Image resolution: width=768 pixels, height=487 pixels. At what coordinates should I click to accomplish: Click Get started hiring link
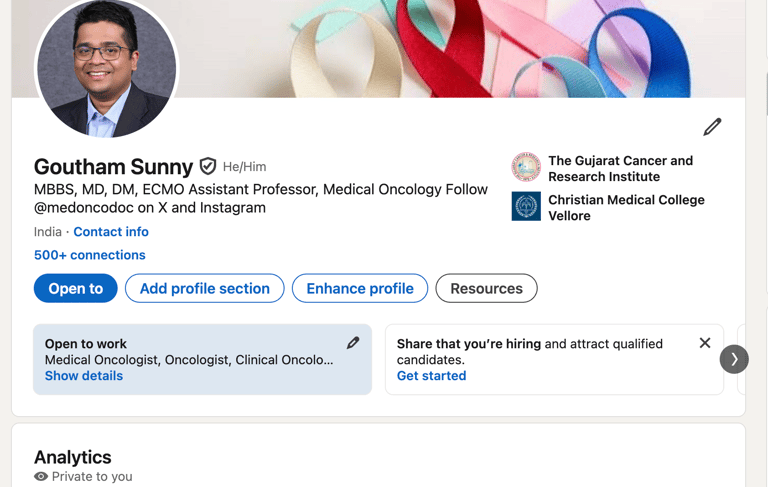432,376
